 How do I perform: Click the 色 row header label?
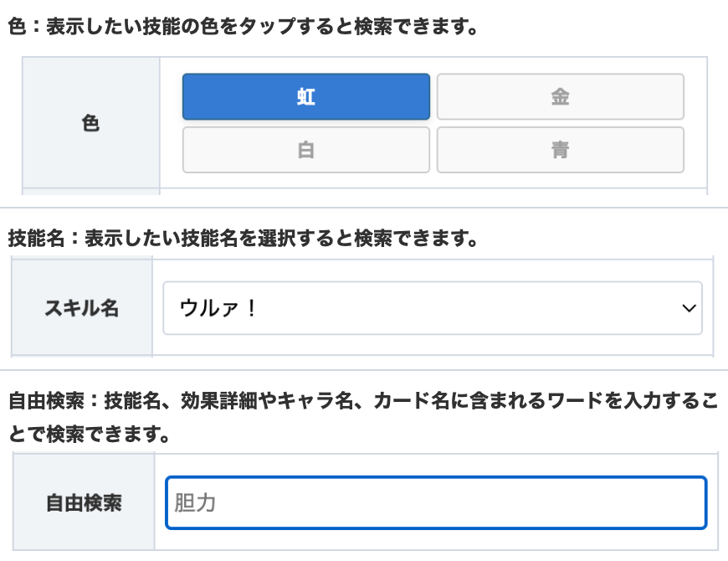(x=90, y=122)
